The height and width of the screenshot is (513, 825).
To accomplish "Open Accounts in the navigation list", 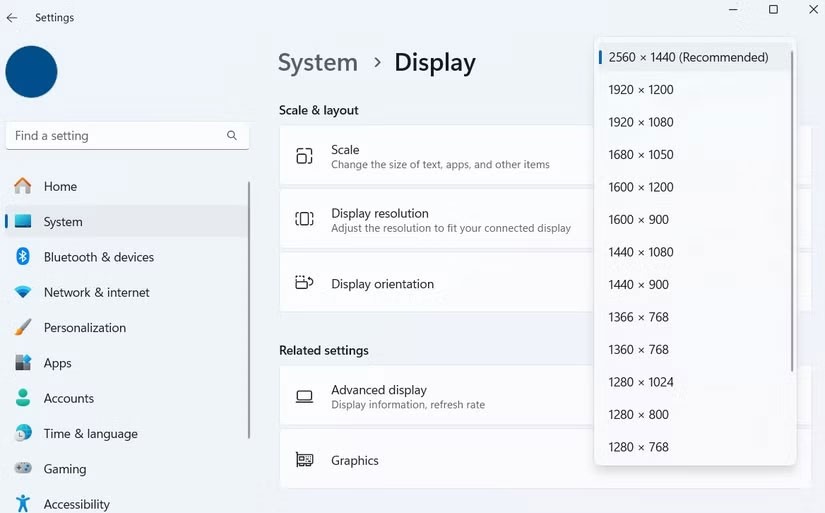I will pyautogui.click(x=68, y=398).
